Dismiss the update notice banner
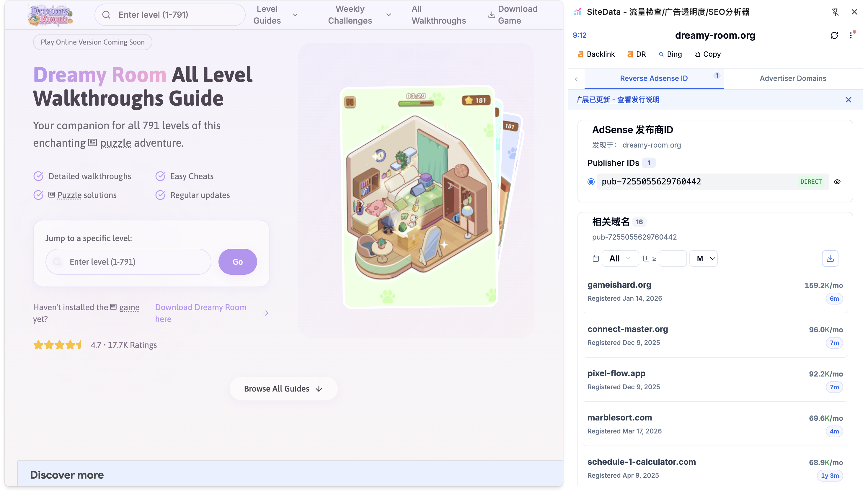868x491 pixels. (x=848, y=100)
